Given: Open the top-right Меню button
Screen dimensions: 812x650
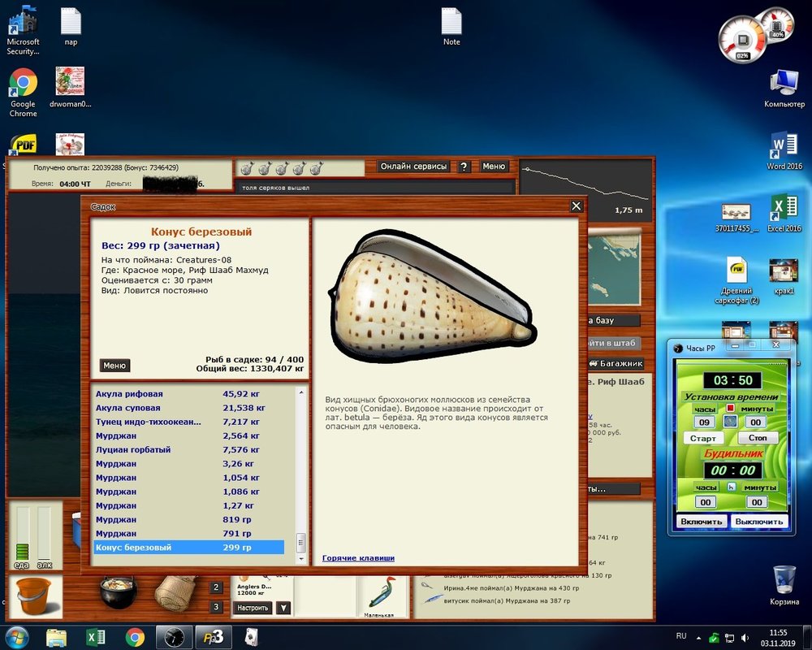Looking at the screenshot, I should [x=494, y=167].
